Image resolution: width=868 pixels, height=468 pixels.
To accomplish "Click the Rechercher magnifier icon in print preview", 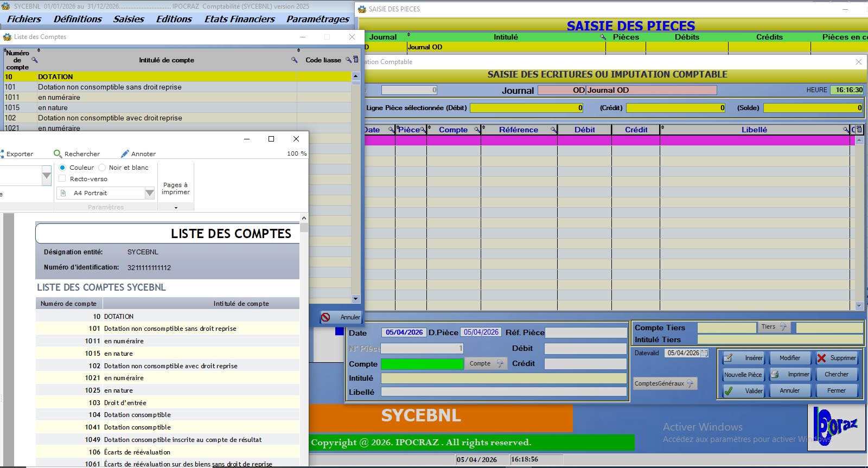I will (58, 154).
